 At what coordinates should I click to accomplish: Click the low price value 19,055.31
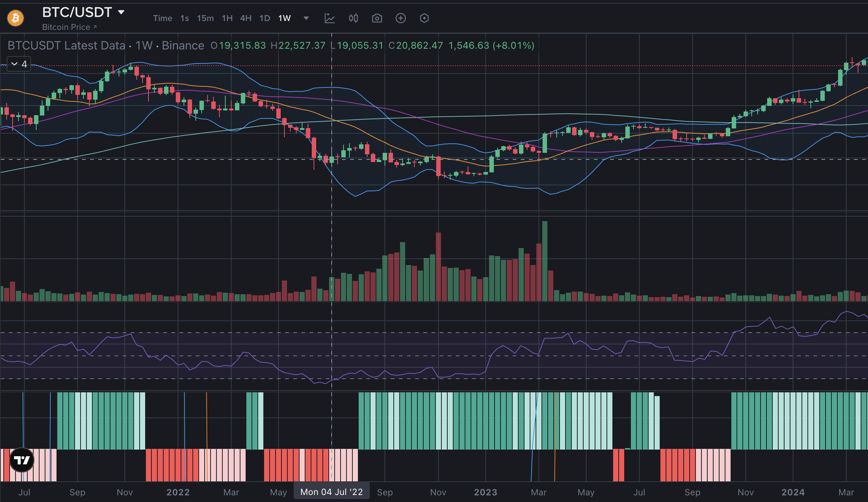[360, 45]
